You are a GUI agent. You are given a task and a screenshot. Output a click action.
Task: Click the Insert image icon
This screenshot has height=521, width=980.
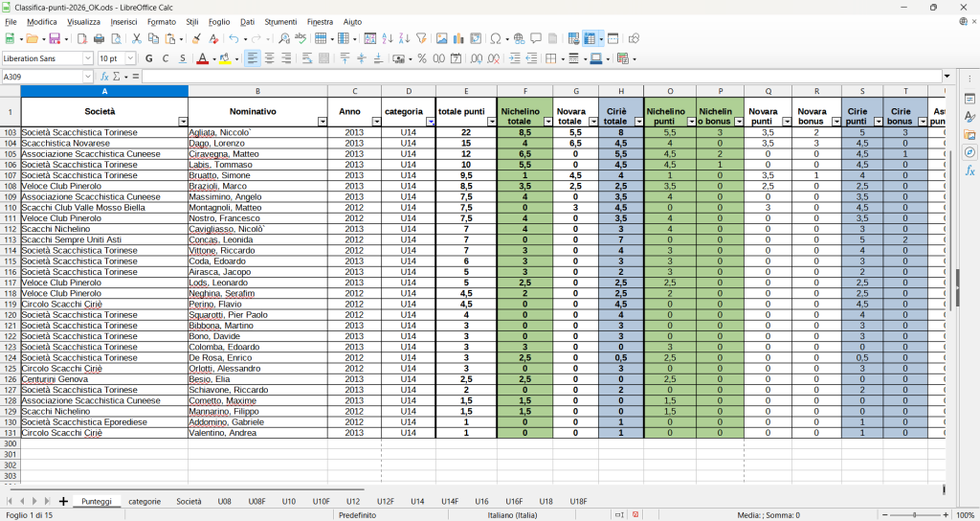point(441,39)
